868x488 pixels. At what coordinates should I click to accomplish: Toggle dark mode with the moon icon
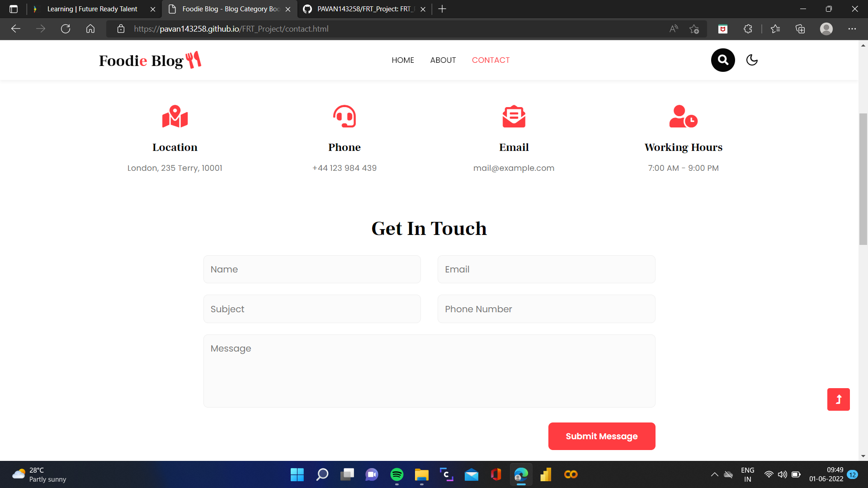[x=752, y=60]
